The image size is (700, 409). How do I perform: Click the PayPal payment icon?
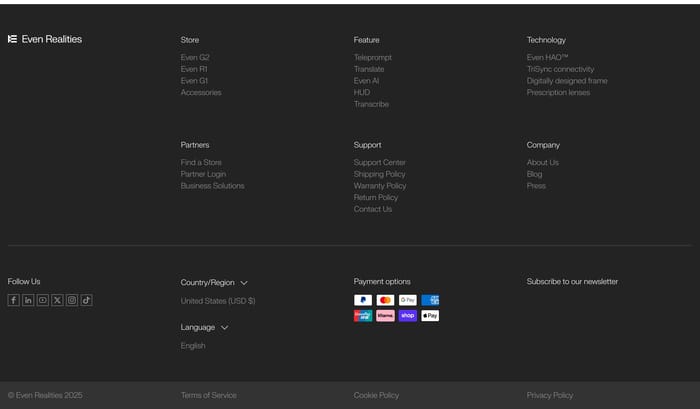363,300
